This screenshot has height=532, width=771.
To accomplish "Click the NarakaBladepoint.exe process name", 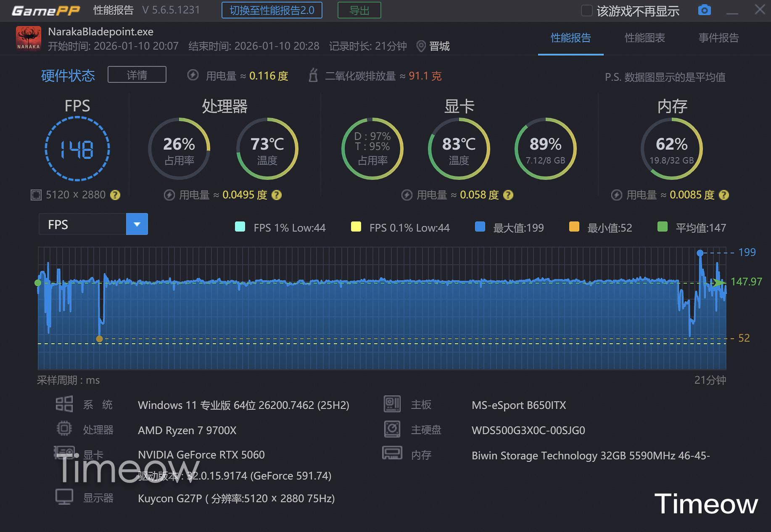I will 101,32.
